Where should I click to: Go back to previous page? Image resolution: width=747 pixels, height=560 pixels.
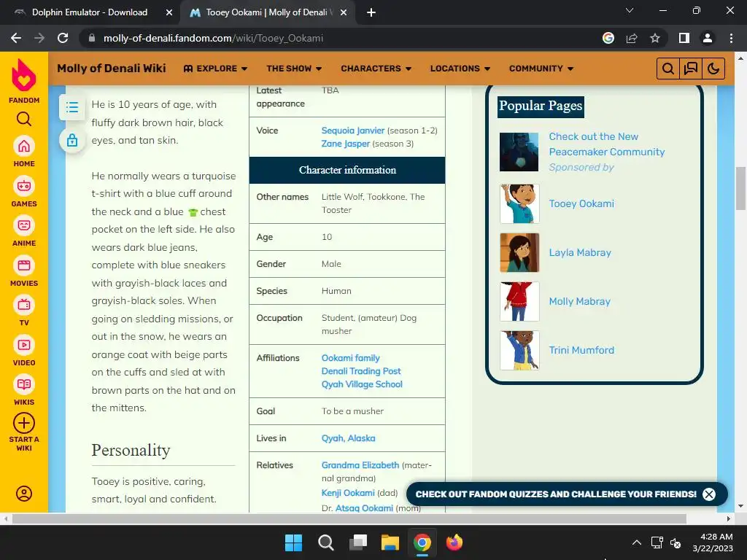tap(16, 38)
